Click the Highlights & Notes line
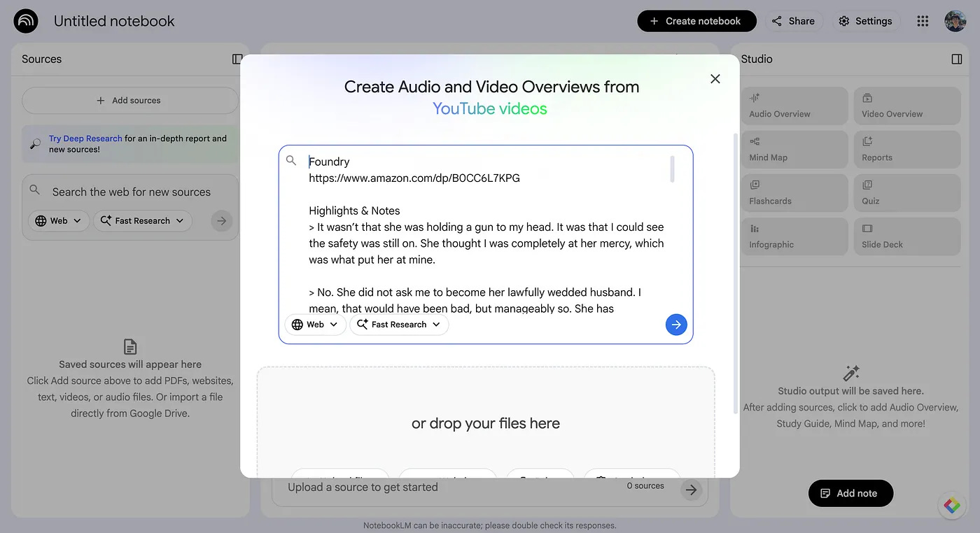 coord(354,211)
